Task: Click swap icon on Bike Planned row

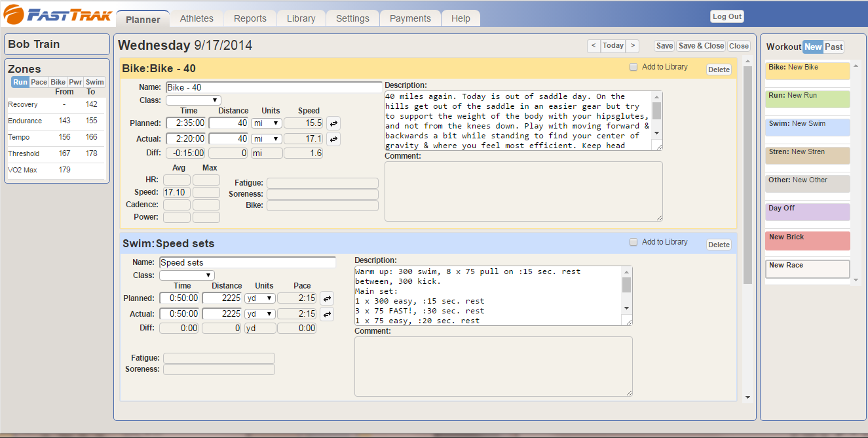Action: tap(333, 123)
